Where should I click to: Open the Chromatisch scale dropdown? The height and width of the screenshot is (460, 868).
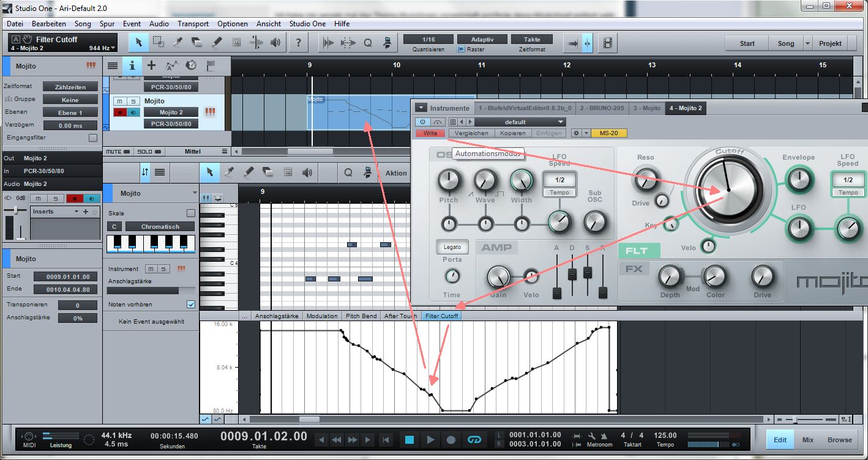(160, 226)
